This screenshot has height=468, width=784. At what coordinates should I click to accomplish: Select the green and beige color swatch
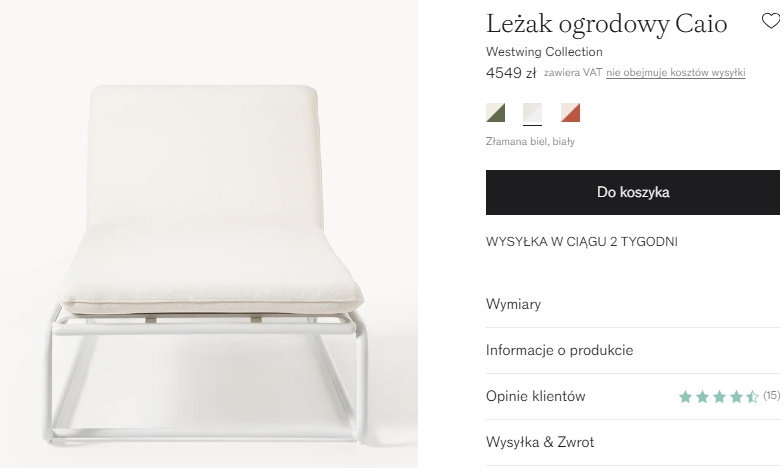[496, 112]
